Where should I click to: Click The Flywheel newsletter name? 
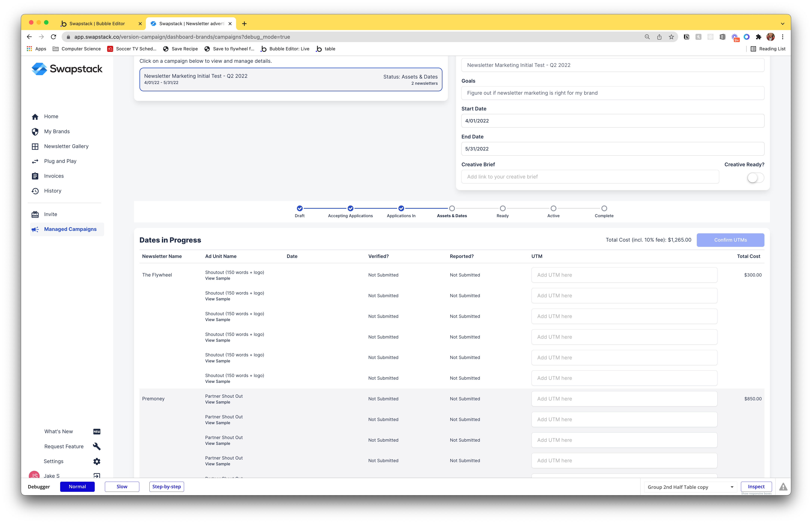click(x=157, y=275)
